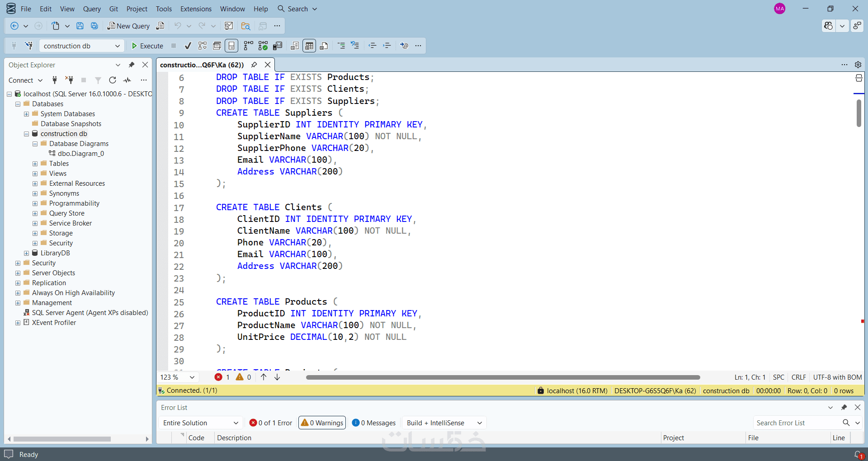
Task: Sort Error List by Description column
Action: [234, 437]
